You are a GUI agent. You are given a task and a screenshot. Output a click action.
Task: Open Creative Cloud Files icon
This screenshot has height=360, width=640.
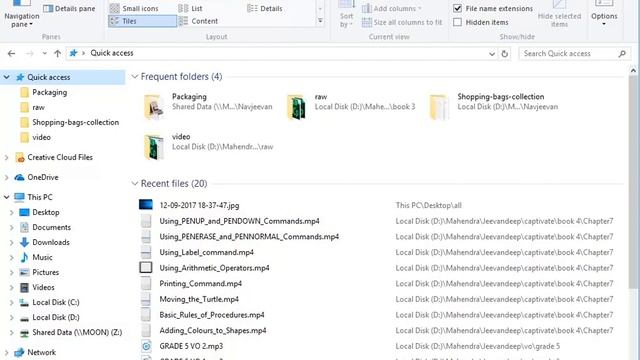[20, 158]
